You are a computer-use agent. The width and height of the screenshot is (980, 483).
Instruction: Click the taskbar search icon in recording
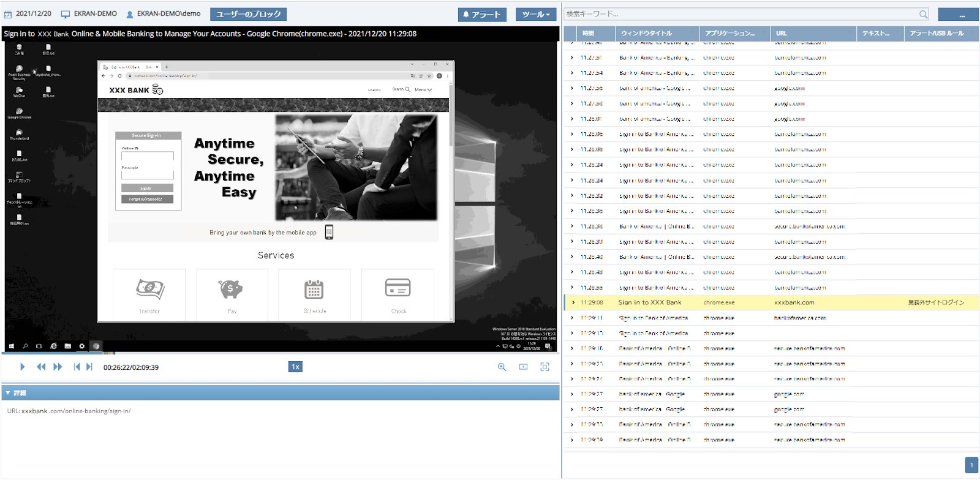pyautogui.click(x=25, y=346)
